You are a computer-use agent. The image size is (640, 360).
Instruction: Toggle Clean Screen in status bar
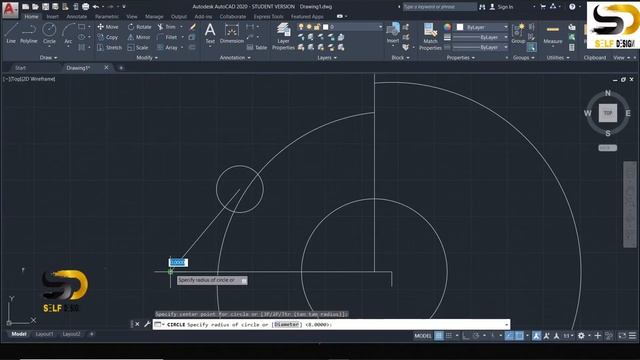[x=622, y=336]
